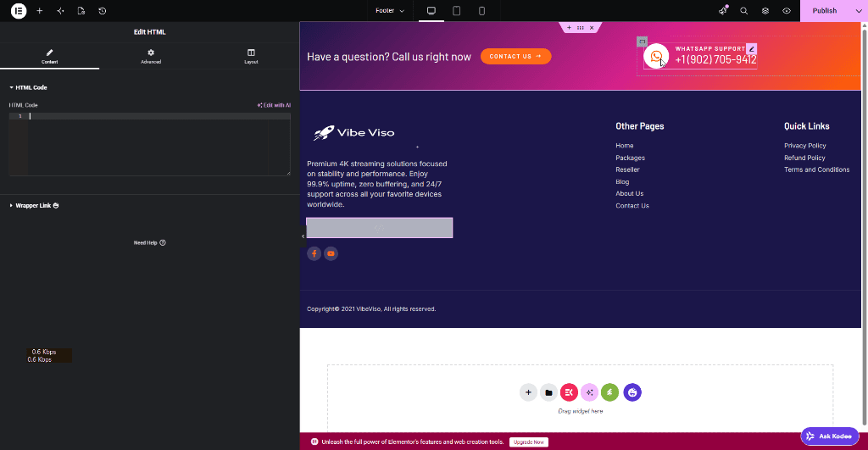Click the Add Element plus icon

pos(39,10)
